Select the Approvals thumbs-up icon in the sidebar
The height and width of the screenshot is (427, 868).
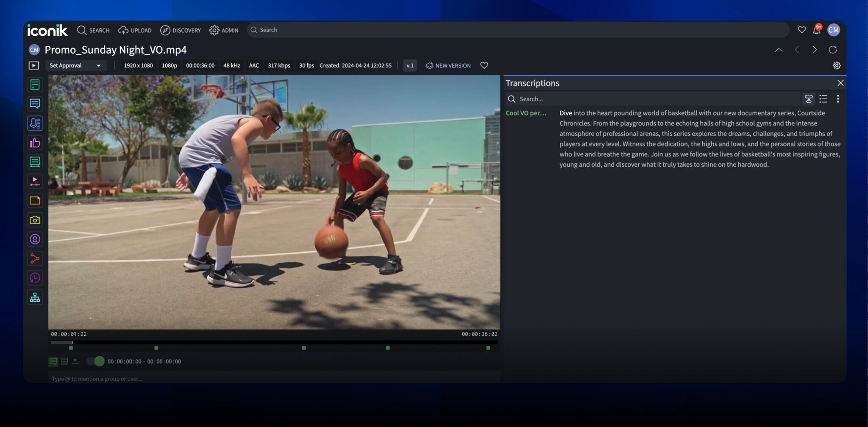35,142
